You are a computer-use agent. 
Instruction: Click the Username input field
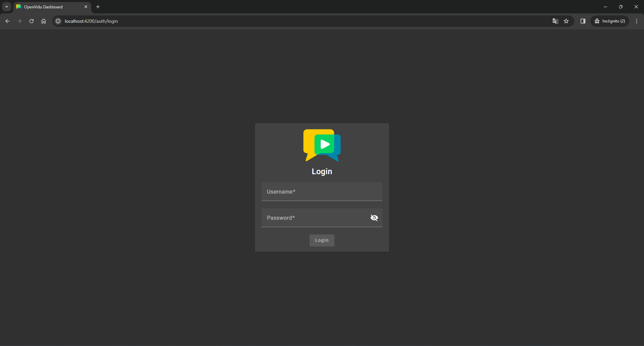321,192
